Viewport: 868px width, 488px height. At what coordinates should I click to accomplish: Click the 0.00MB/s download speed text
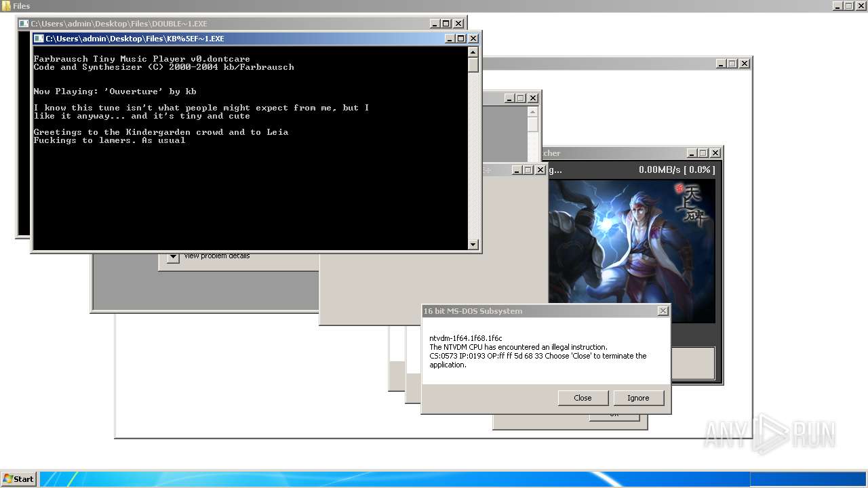[676, 170]
